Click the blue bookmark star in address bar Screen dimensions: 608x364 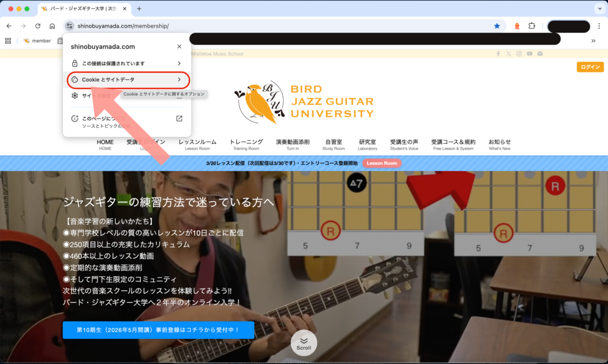pos(497,26)
